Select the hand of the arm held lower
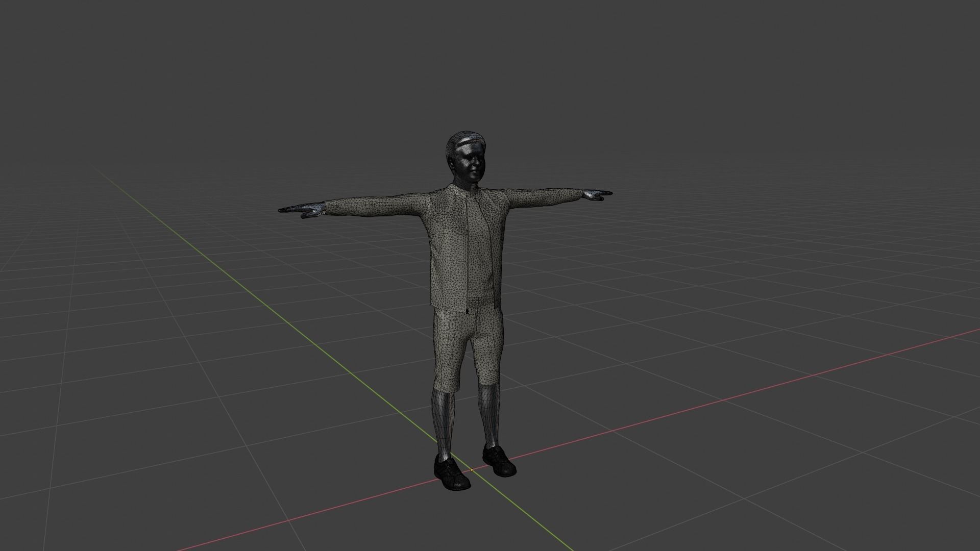The width and height of the screenshot is (980, 551). coord(302,209)
